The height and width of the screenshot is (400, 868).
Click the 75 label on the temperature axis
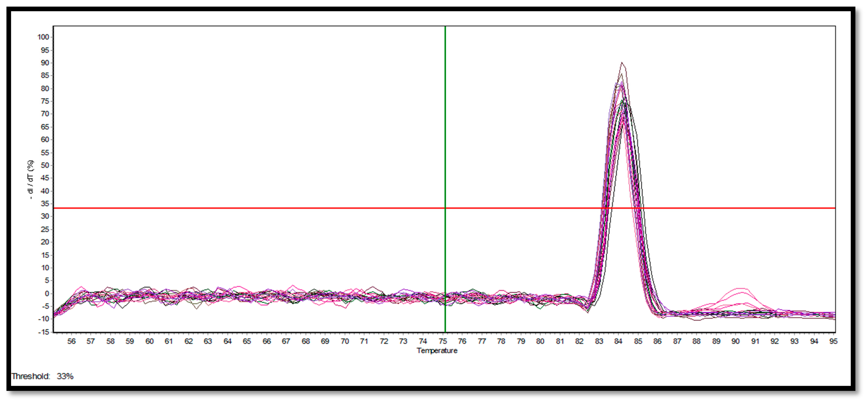tap(442, 341)
